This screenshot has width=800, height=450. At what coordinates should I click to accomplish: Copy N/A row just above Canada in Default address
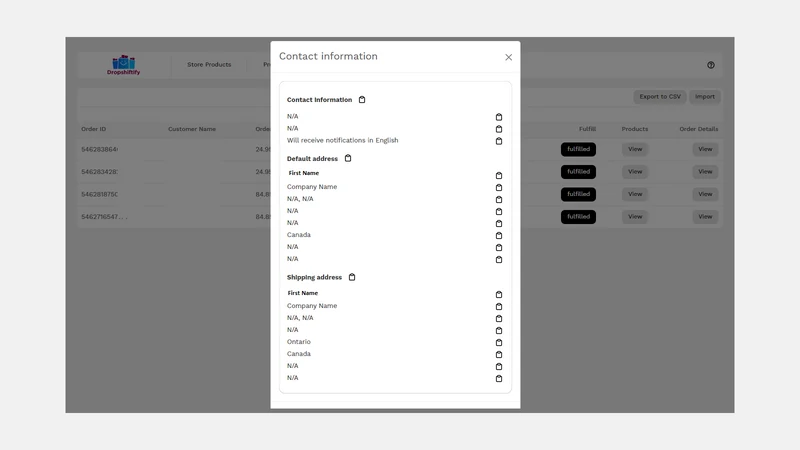(x=499, y=223)
